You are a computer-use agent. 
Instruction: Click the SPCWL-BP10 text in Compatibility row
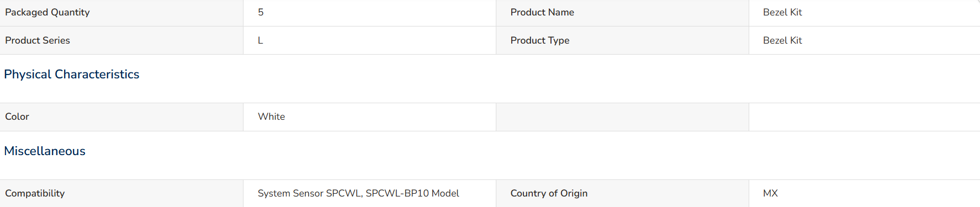click(x=397, y=193)
